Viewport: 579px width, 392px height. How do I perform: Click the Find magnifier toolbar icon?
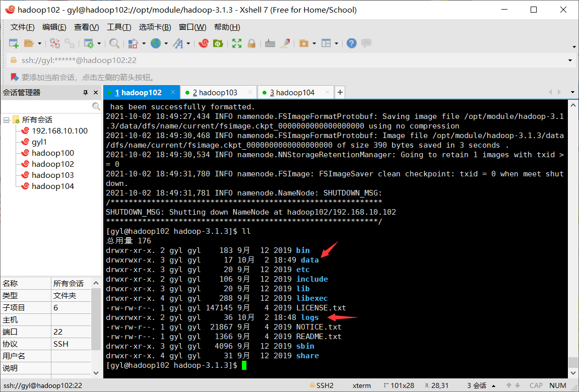[114, 43]
